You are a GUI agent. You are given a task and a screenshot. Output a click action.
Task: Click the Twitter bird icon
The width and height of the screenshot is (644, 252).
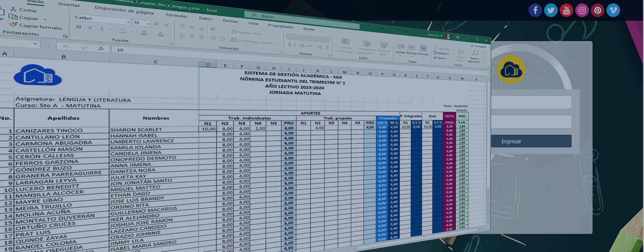pos(551,10)
